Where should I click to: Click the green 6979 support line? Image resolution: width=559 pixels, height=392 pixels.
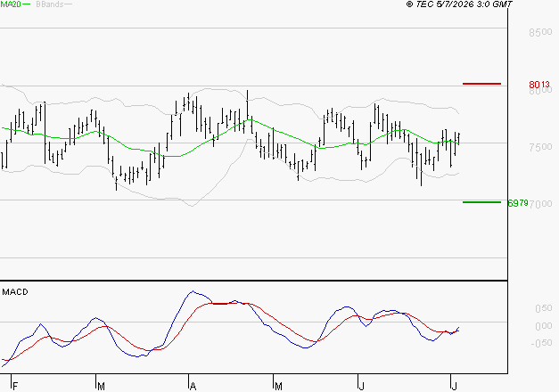pos(481,202)
